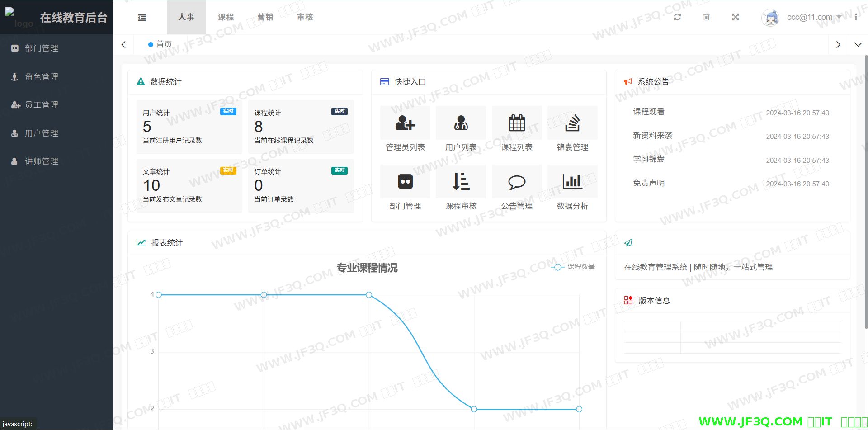Collapse the sidebar with hamburger toggle
This screenshot has height=430, width=868.
[142, 18]
